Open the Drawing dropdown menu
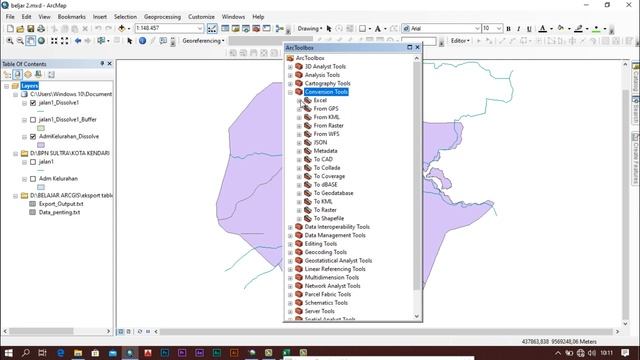This screenshot has width=640, height=360. click(309, 29)
